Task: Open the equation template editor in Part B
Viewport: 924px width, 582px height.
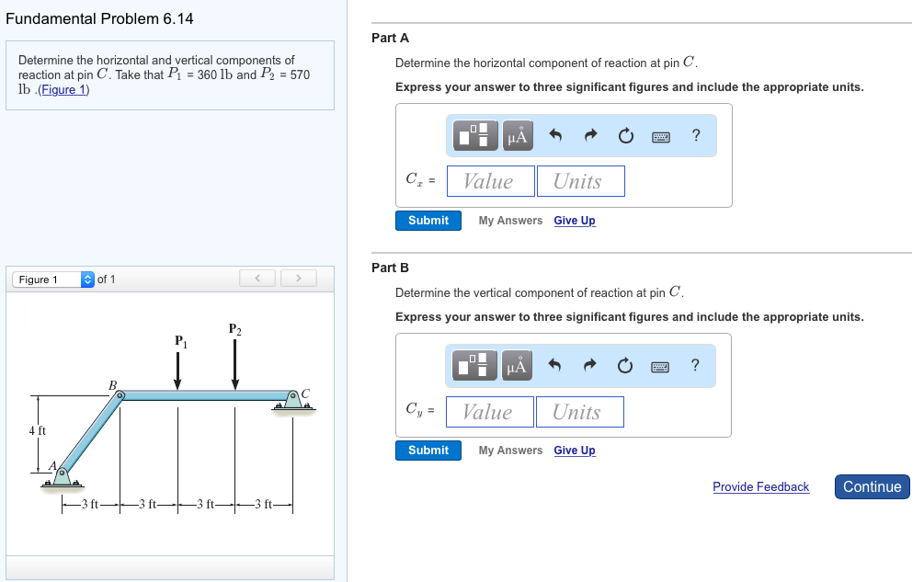Action: [x=474, y=365]
